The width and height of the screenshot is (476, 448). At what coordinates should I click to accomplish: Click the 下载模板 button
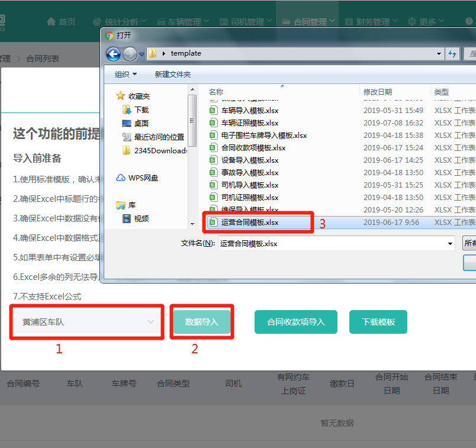point(378,322)
